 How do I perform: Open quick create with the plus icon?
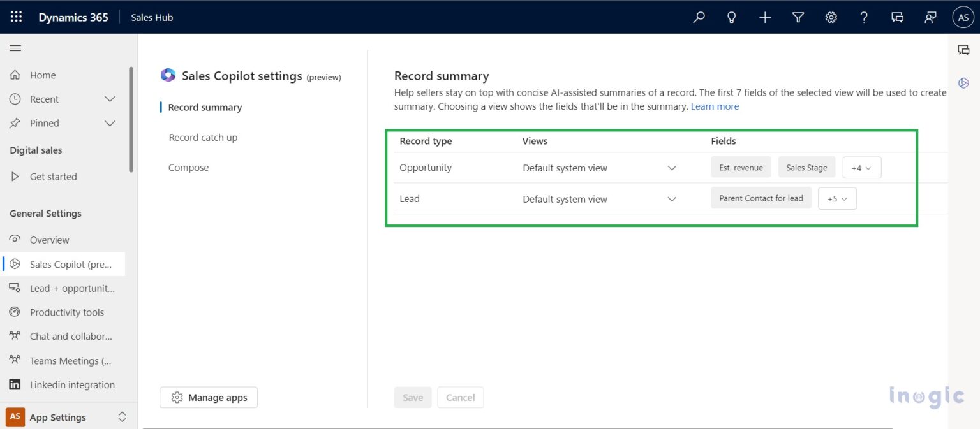[x=765, y=17]
